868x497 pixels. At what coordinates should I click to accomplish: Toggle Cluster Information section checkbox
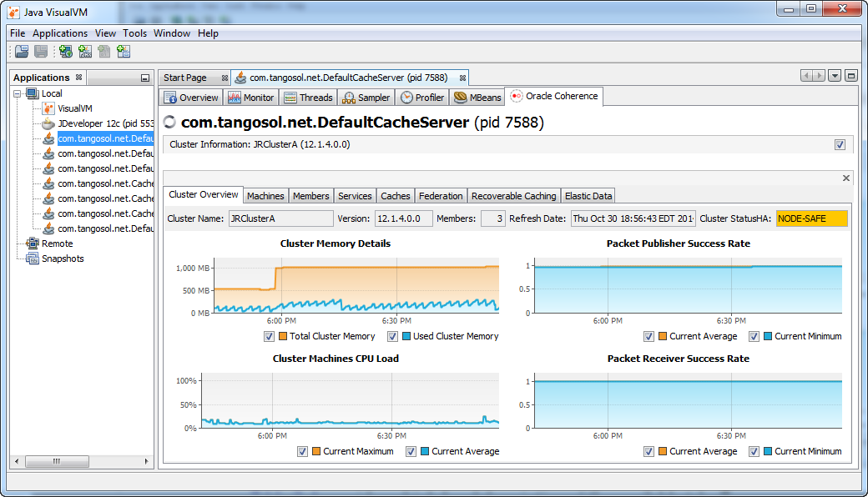[x=840, y=145]
